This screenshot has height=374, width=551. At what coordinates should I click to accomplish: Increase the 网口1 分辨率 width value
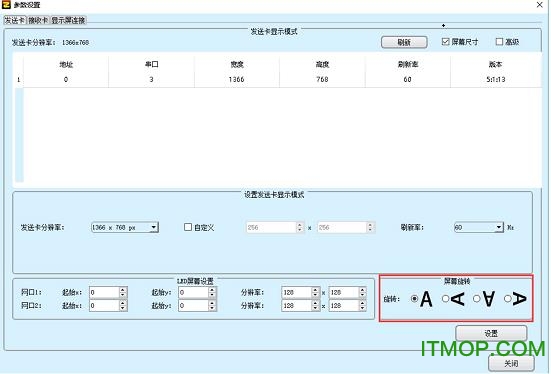pos(315,290)
